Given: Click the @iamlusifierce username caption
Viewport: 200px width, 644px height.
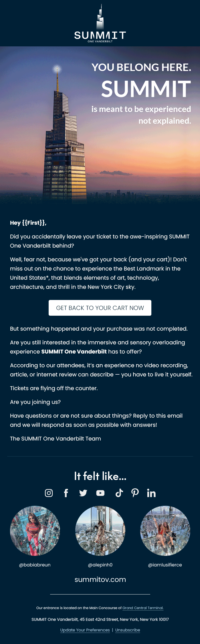Looking at the screenshot, I should 165,565.
